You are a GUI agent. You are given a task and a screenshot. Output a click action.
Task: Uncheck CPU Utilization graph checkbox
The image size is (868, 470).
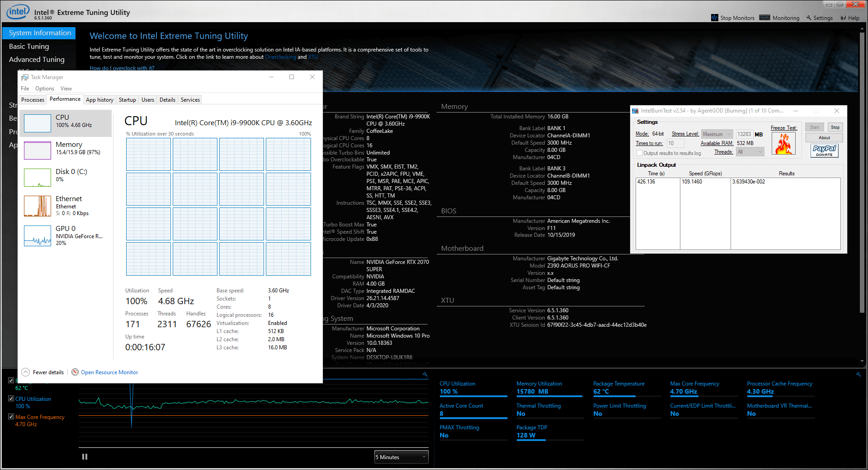tap(11, 399)
